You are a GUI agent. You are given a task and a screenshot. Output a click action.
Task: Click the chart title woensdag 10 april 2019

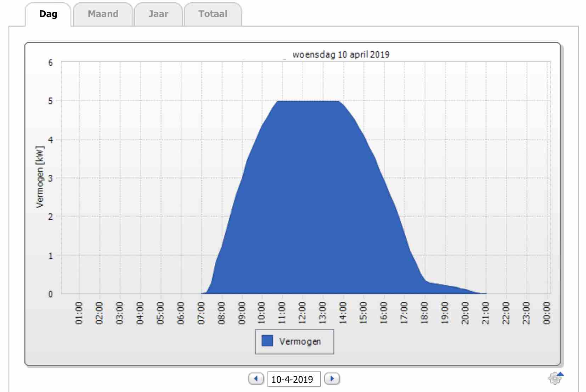340,55
